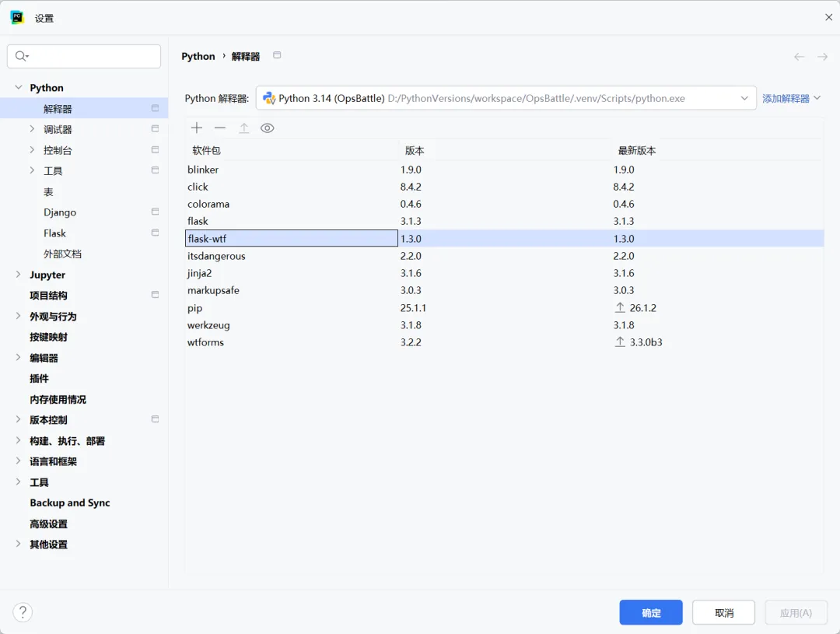Expand the 其他设置 tree node

[18, 544]
